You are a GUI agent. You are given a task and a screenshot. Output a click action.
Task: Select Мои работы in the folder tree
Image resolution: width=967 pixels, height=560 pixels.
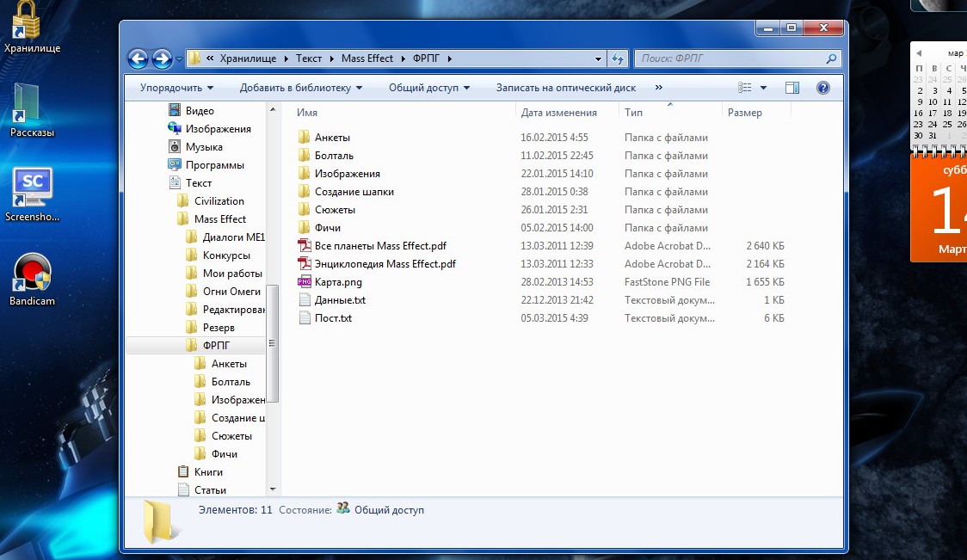[232, 274]
